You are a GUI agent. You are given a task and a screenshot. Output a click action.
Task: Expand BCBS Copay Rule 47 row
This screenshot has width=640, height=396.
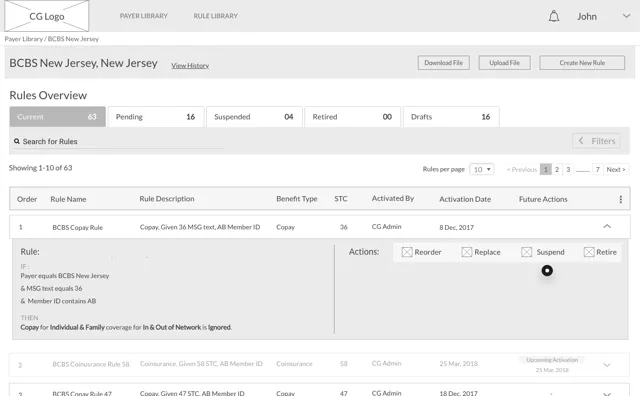[607, 394]
